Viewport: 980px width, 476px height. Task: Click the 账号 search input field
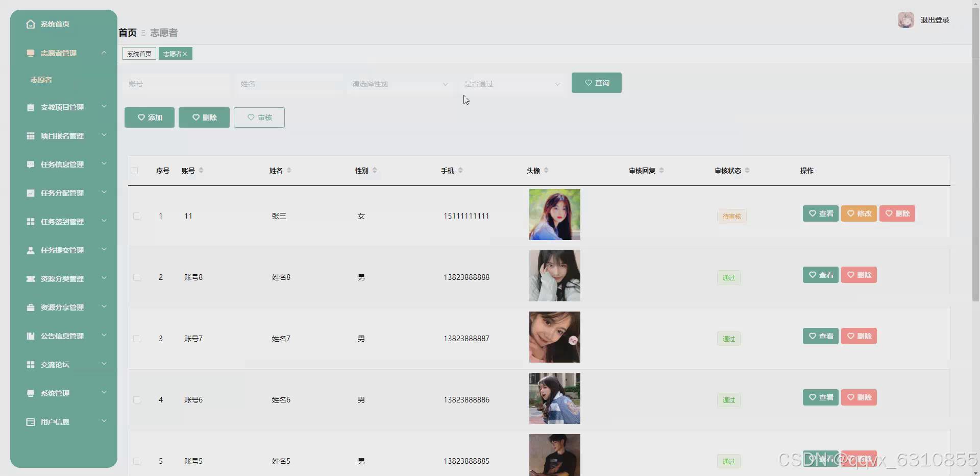click(176, 84)
